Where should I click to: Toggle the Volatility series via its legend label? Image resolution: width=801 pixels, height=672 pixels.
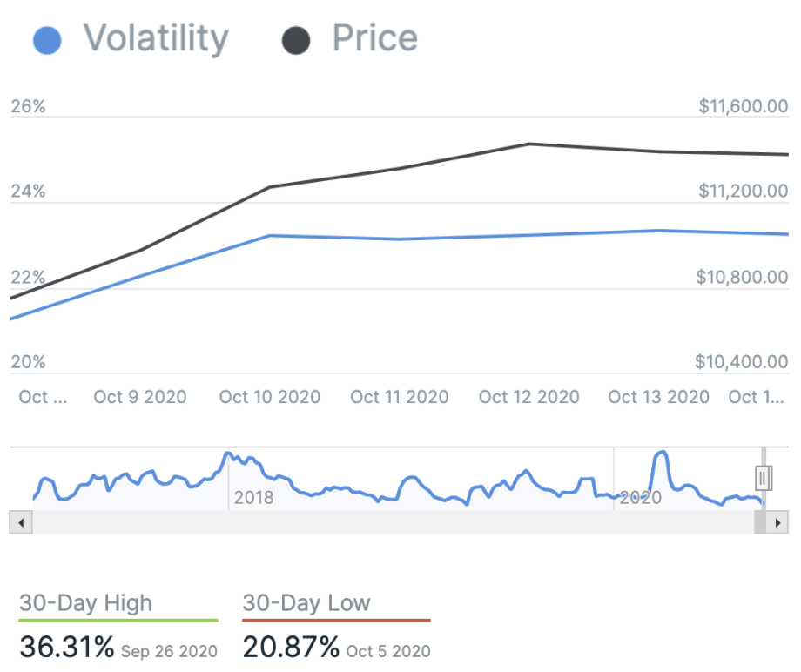(155, 39)
